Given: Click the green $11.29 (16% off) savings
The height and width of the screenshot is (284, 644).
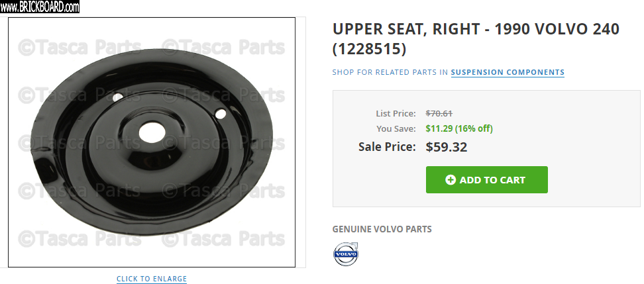Looking at the screenshot, I should (x=458, y=128).
